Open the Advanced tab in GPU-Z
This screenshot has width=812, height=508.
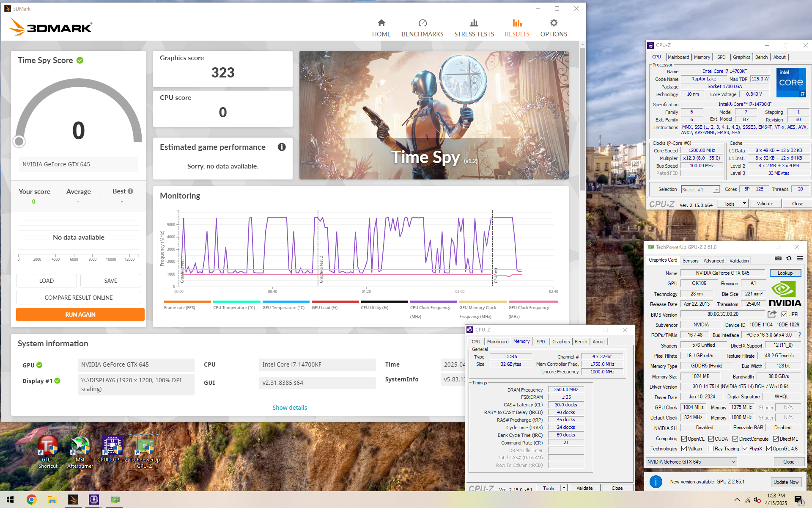click(x=714, y=260)
